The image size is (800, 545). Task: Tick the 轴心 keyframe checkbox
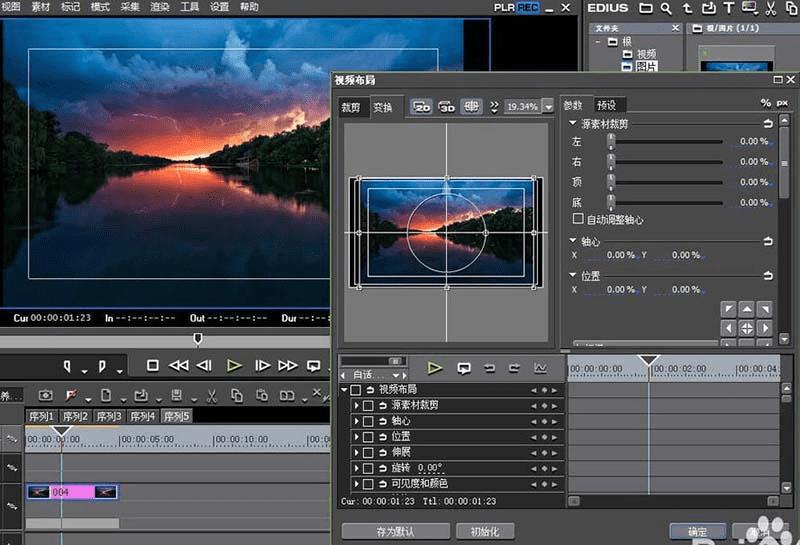[x=368, y=421]
